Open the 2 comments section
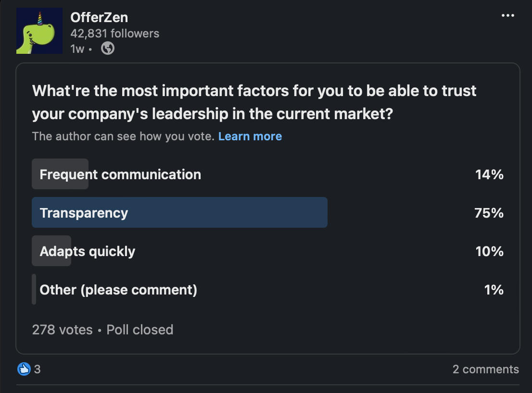 485,369
